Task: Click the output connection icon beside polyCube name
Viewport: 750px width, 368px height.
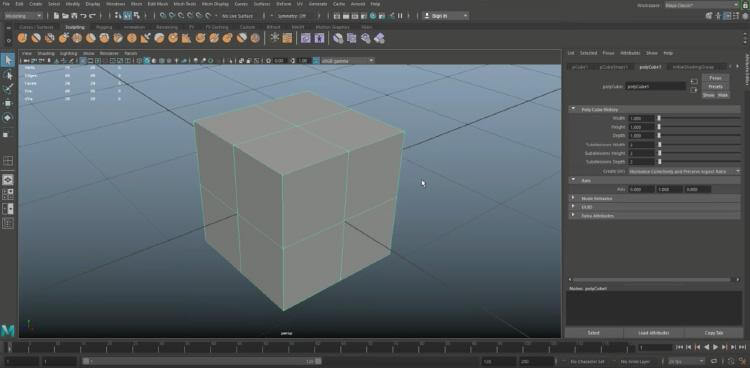Action: click(x=694, y=89)
